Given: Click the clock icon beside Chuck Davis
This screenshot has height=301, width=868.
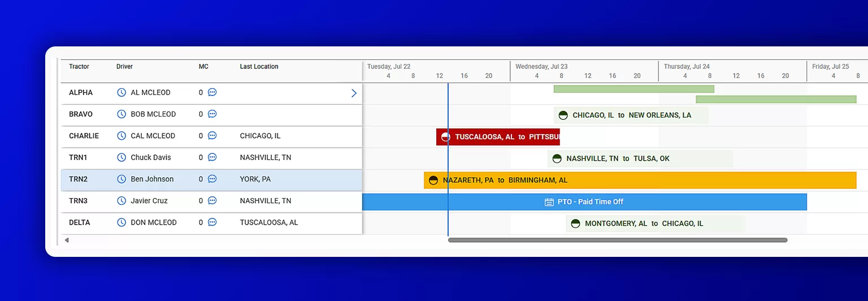Looking at the screenshot, I should pos(121,157).
